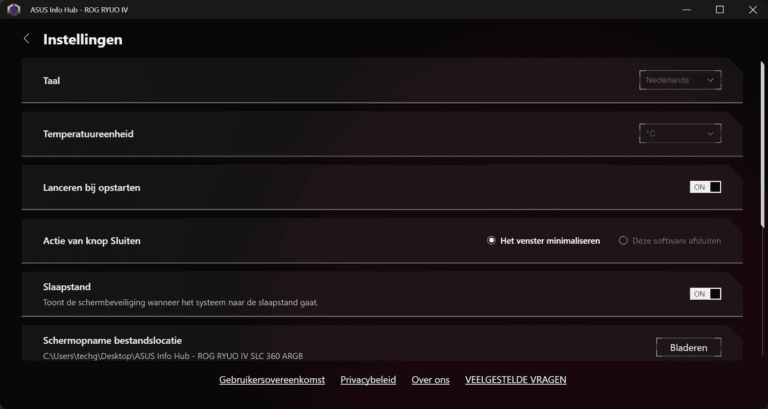Screen dimensions: 768x409
Task: Turn off the Slaapstand switch
Action: (x=705, y=294)
